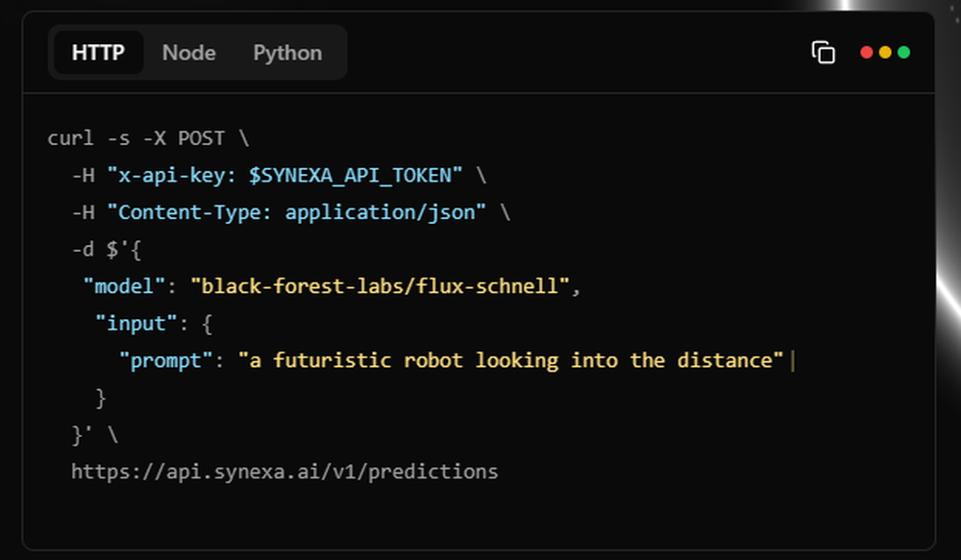The width and height of the screenshot is (961, 560).
Task: Click the copy code icon
Action: tap(823, 53)
